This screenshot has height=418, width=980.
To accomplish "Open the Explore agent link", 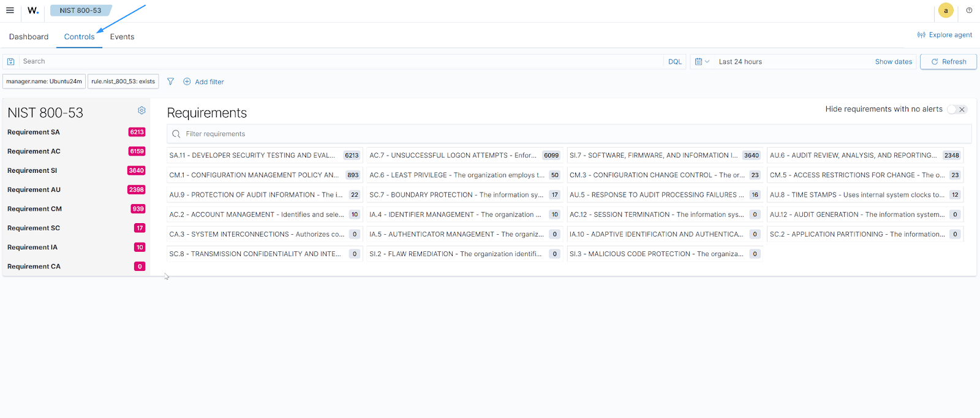I will (944, 35).
